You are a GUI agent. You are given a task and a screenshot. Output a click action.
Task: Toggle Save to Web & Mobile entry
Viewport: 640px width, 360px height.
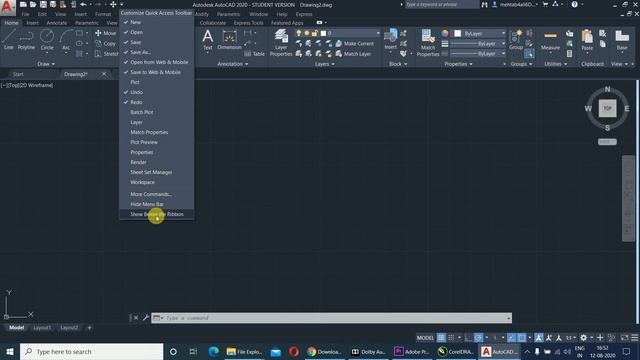(156, 72)
